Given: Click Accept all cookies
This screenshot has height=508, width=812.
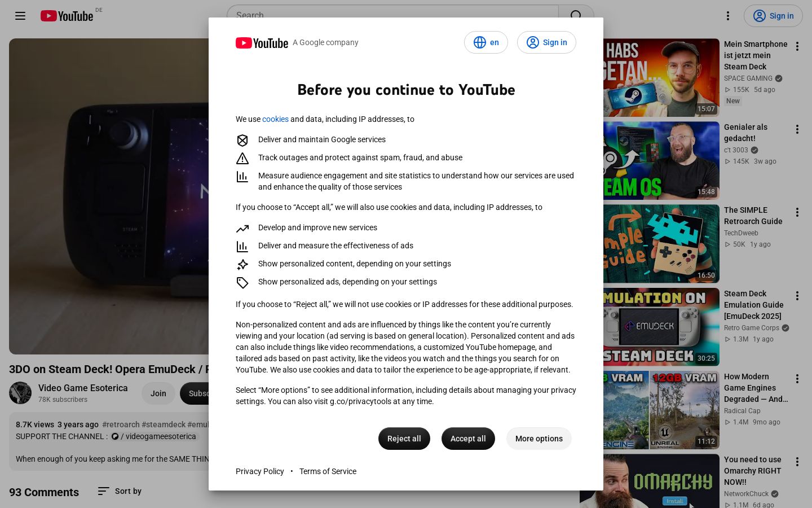Looking at the screenshot, I should (x=468, y=439).
